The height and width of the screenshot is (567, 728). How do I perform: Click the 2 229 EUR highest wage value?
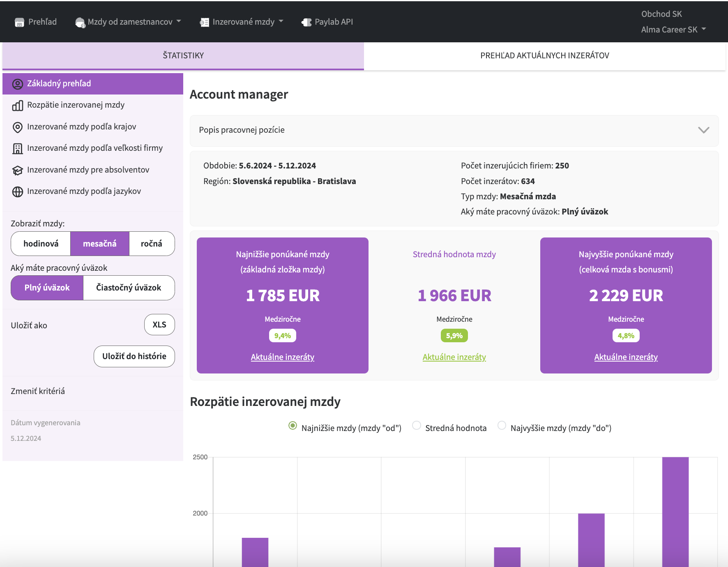point(626,295)
